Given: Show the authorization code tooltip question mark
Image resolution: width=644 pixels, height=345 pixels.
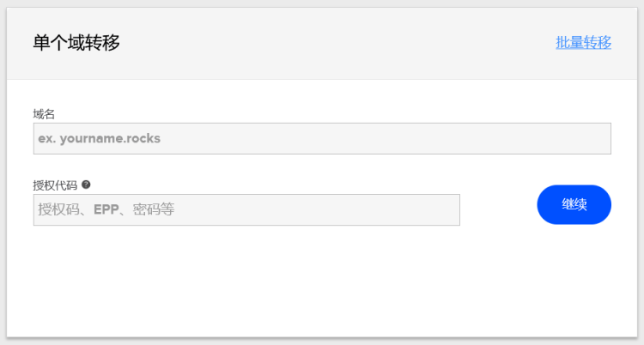Looking at the screenshot, I should coord(86,185).
